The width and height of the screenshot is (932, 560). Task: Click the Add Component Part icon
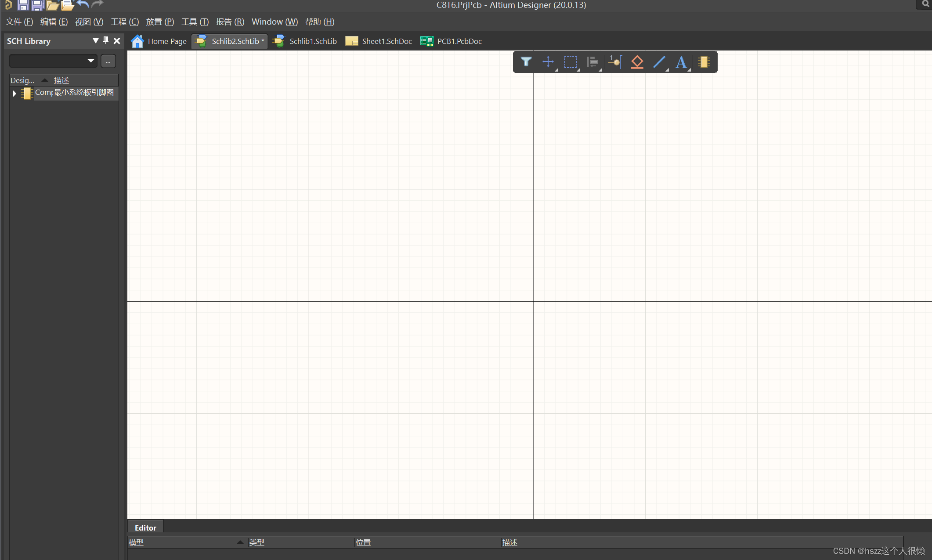pos(704,62)
